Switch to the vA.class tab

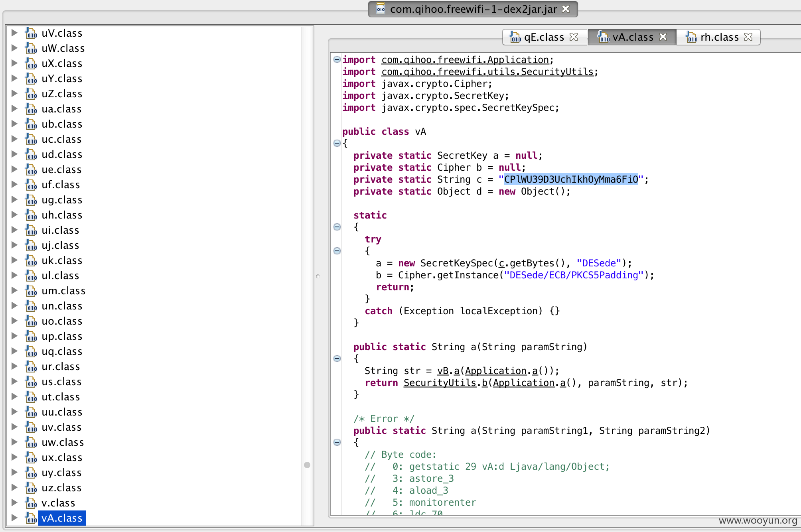[633, 37]
